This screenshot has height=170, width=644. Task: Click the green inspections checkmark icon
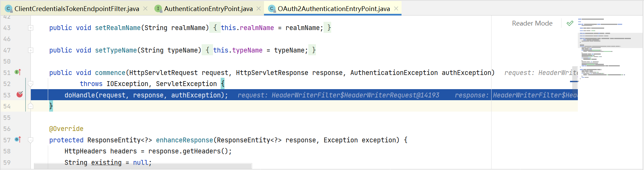pos(570,23)
